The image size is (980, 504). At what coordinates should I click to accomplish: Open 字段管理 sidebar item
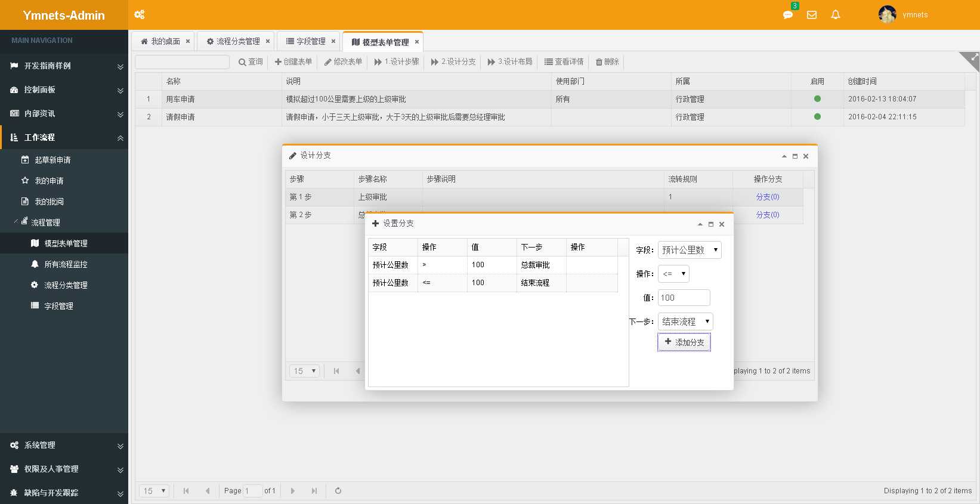pos(64,306)
